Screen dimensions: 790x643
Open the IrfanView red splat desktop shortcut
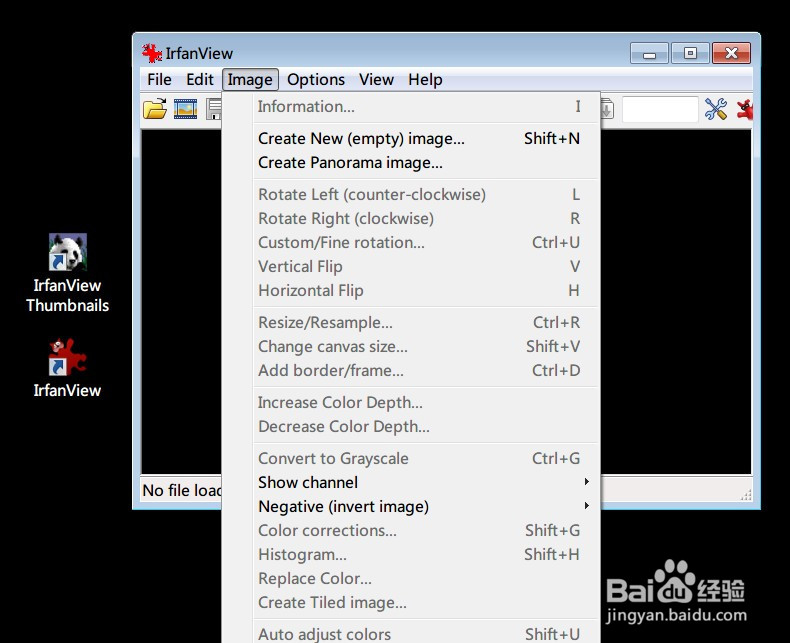pos(68,368)
